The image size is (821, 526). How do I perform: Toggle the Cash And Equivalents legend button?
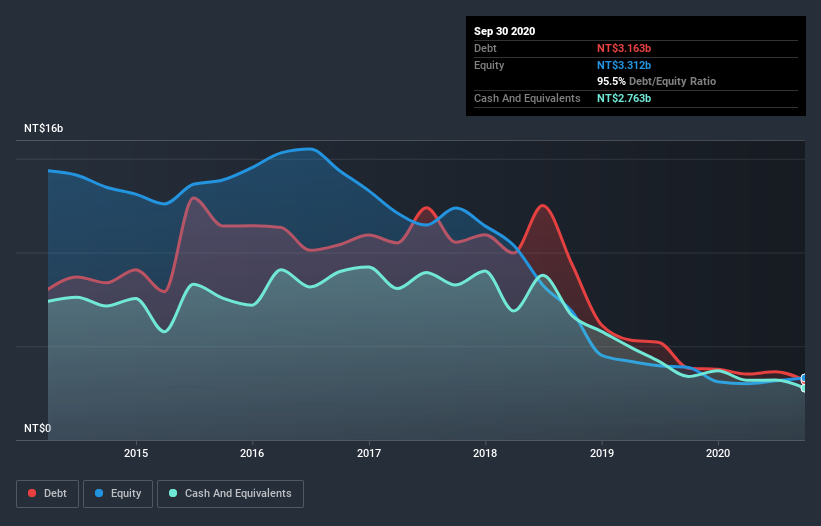(x=230, y=494)
